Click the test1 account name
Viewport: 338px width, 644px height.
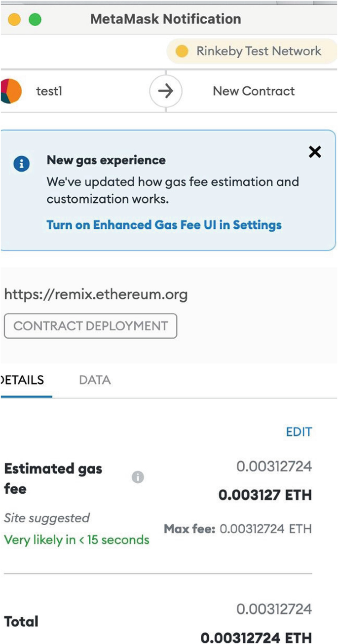(49, 91)
